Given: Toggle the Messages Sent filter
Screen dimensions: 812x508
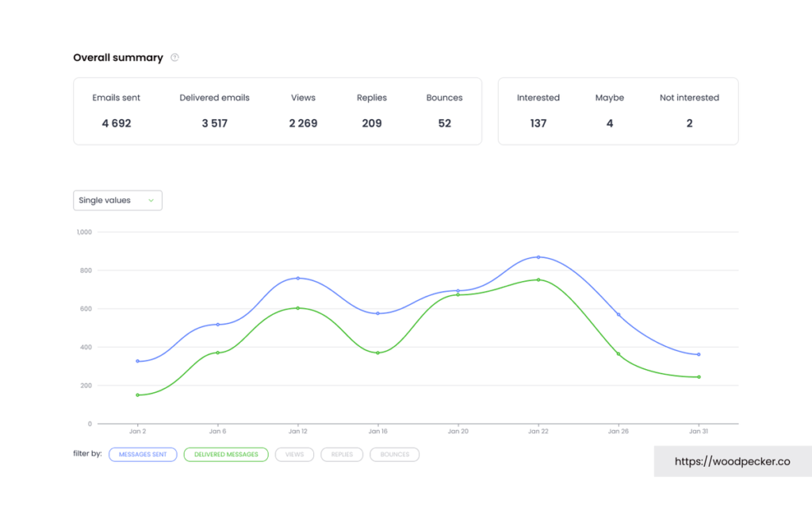Looking at the screenshot, I should tap(143, 455).
